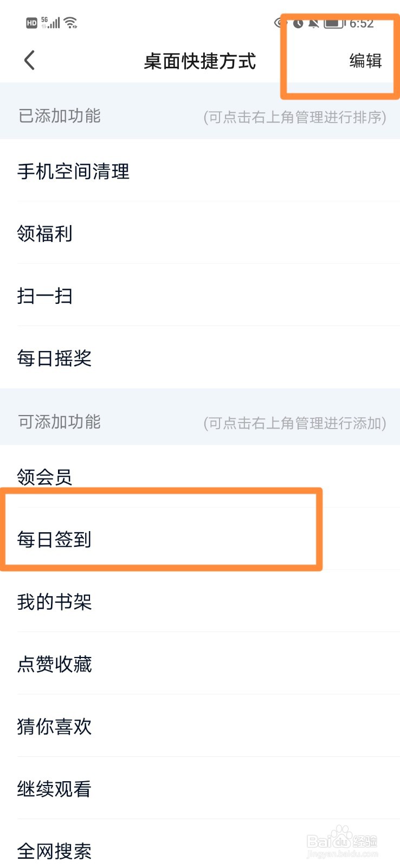
Task: Select 手机空间清理 in added functions
Action: [x=73, y=171]
